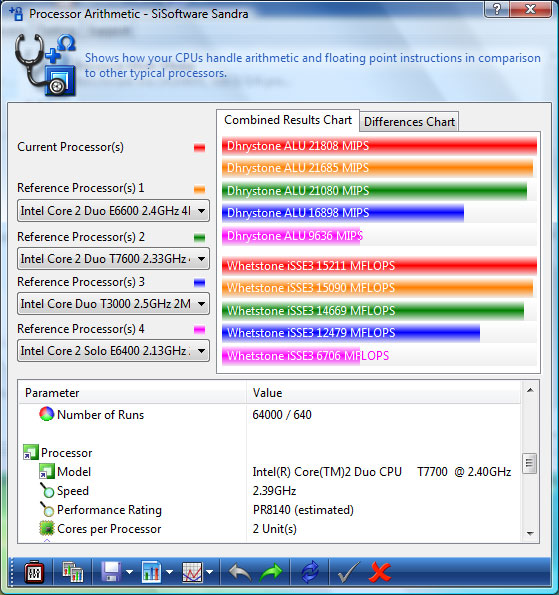
Task: Click the Sandra window icon in title bar
Action: point(16,14)
